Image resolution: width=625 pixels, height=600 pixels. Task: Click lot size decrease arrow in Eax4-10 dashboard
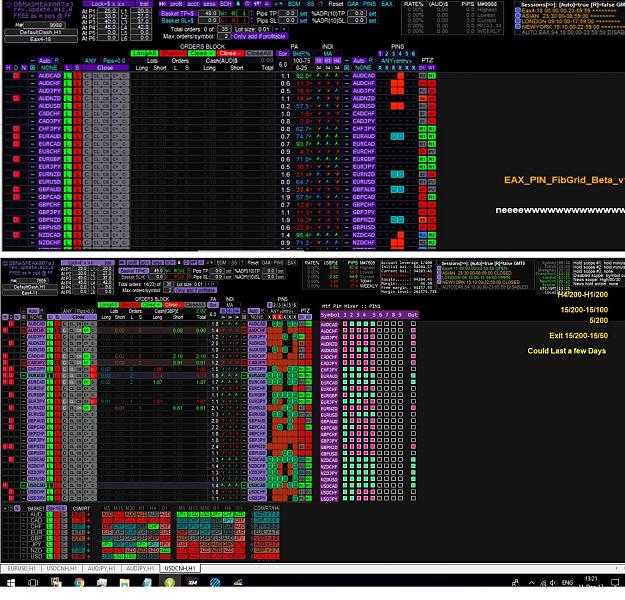click(276, 29)
